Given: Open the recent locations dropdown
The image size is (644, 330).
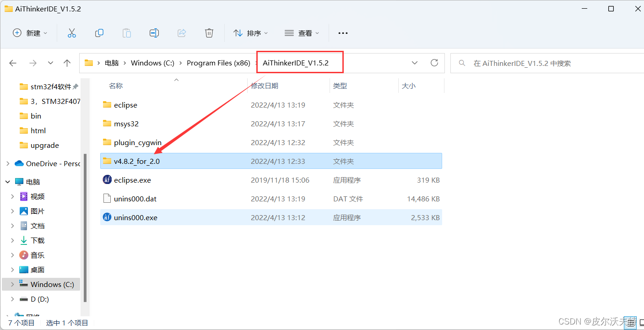Looking at the screenshot, I should click(x=50, y=63).
